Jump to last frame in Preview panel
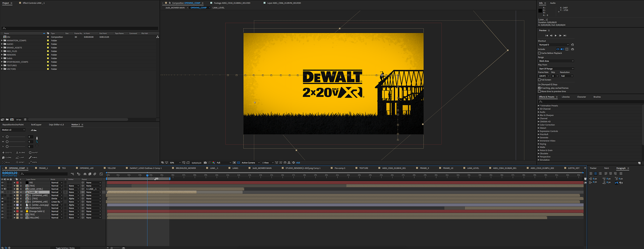The image size is (644, 249). (x=565, y=36)
